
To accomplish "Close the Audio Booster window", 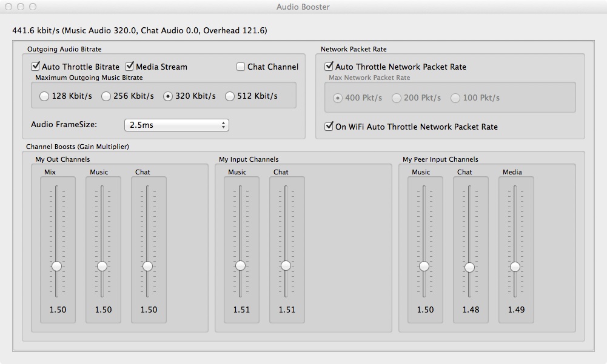I will click(8, 7).
